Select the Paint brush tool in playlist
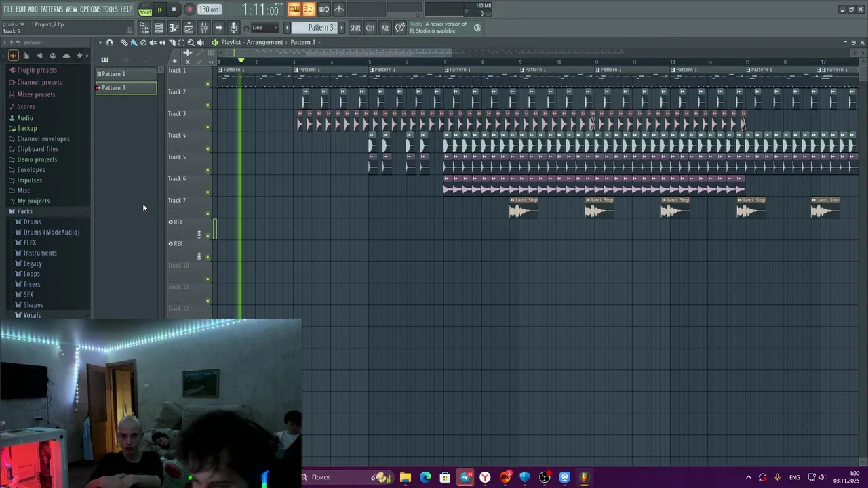This screenshot has width=868, height=488. point(134,42)
